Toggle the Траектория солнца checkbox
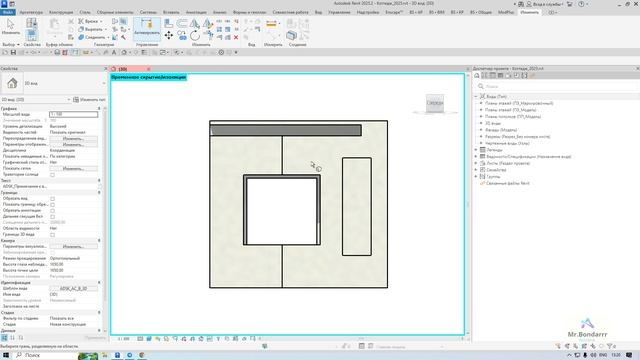The height and width of the screenshot is (360, 640). (52, 175)
